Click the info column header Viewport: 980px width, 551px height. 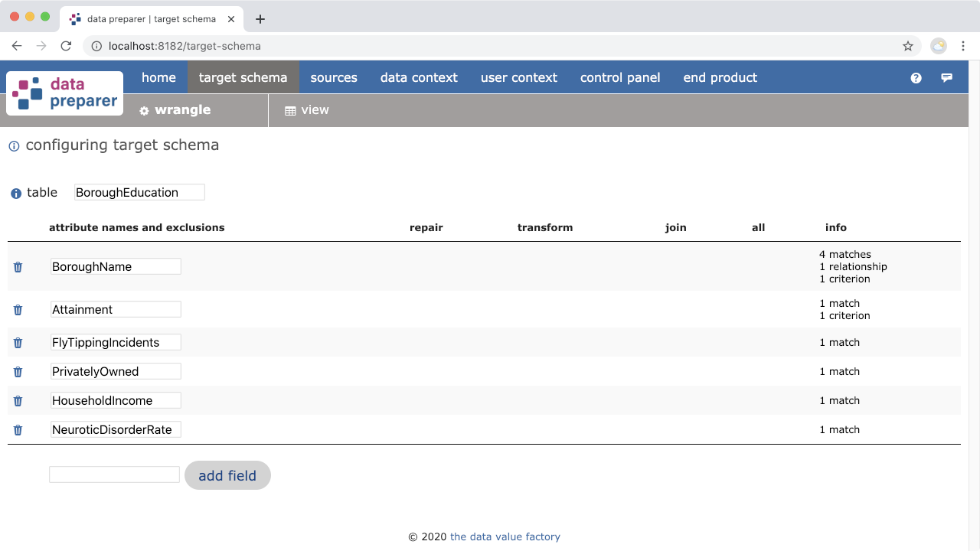(x=836, y=228)
